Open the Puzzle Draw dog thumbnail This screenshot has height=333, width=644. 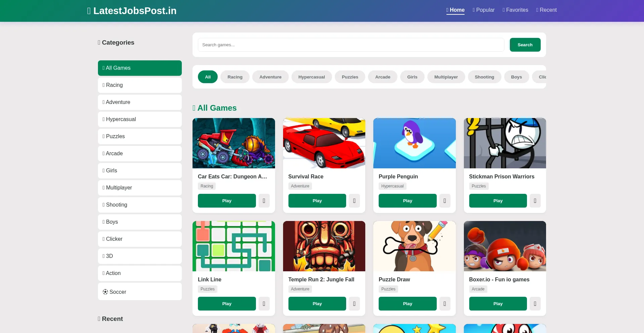coord(415,246)
